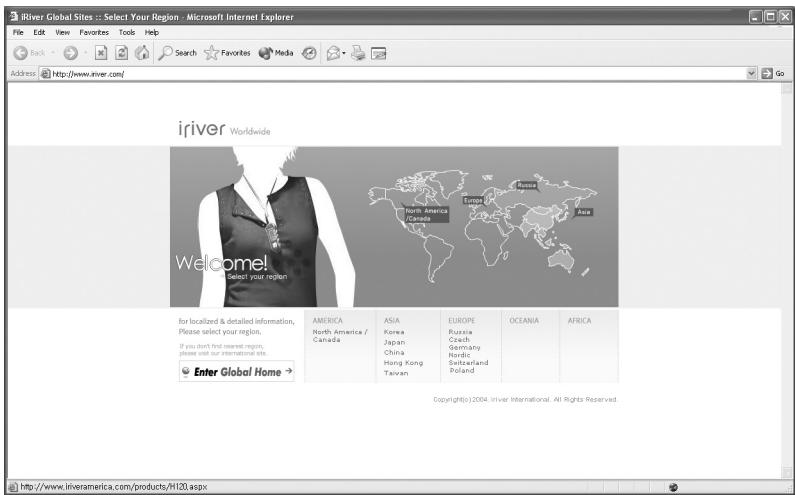Viewport: 795px width, 495px height.
Task: Click Enter Global Home button
Action: click(x=236, y=371)
